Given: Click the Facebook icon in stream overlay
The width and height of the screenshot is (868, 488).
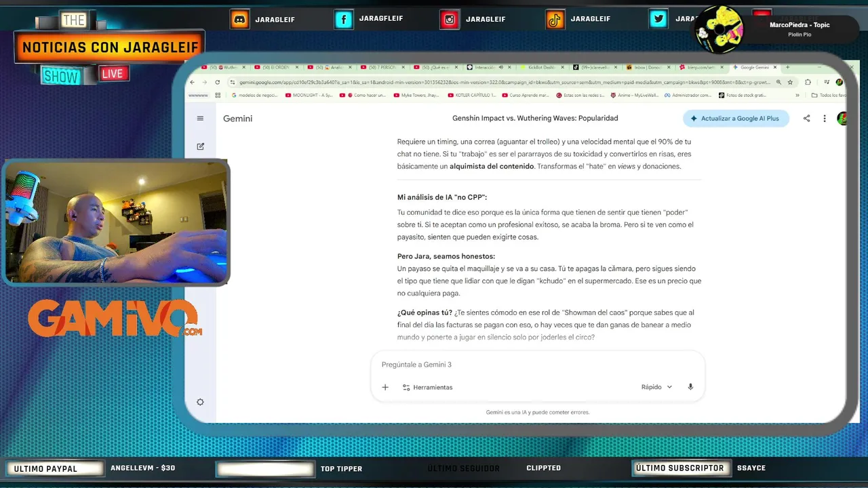Looking at the screenshot, I should (x=344, y=20).
